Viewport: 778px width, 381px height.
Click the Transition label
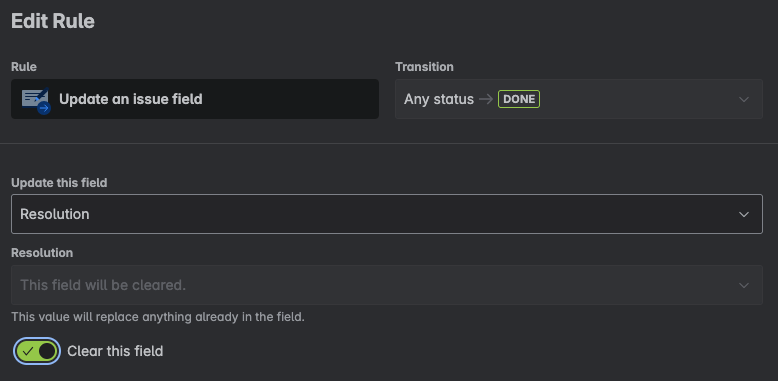pos(424,66)
